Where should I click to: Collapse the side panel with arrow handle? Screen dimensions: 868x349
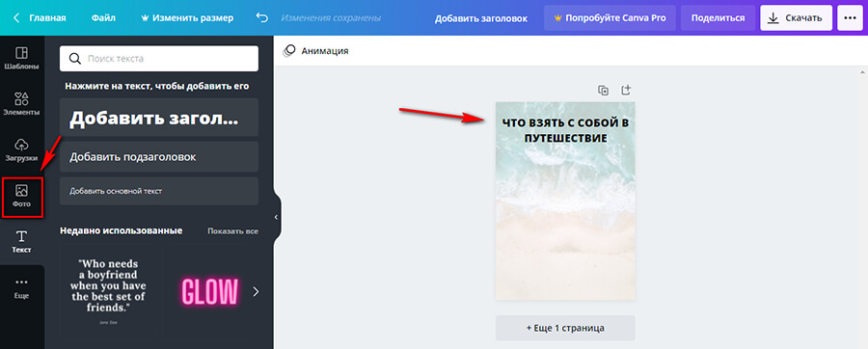276,217
